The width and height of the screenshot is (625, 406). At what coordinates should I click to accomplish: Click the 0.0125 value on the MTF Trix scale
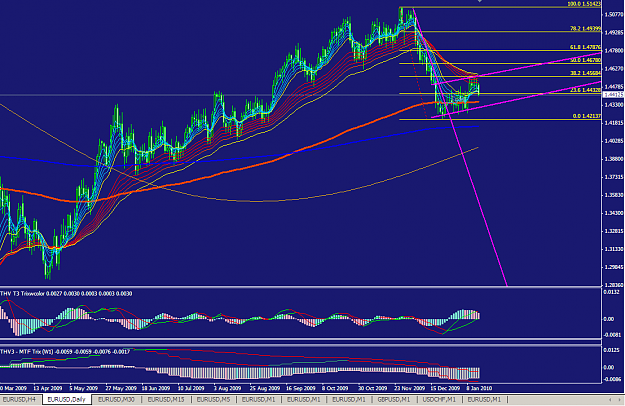tap(611, 350)
